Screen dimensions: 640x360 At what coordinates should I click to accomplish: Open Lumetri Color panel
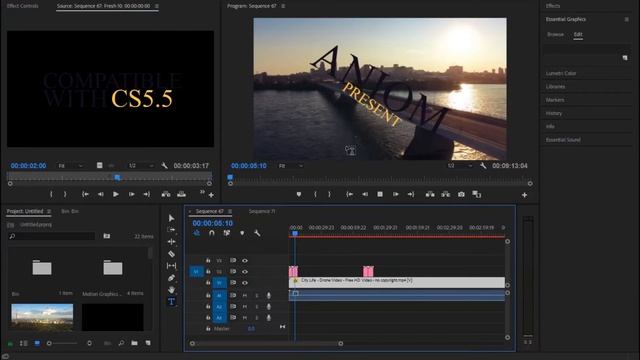561,73
